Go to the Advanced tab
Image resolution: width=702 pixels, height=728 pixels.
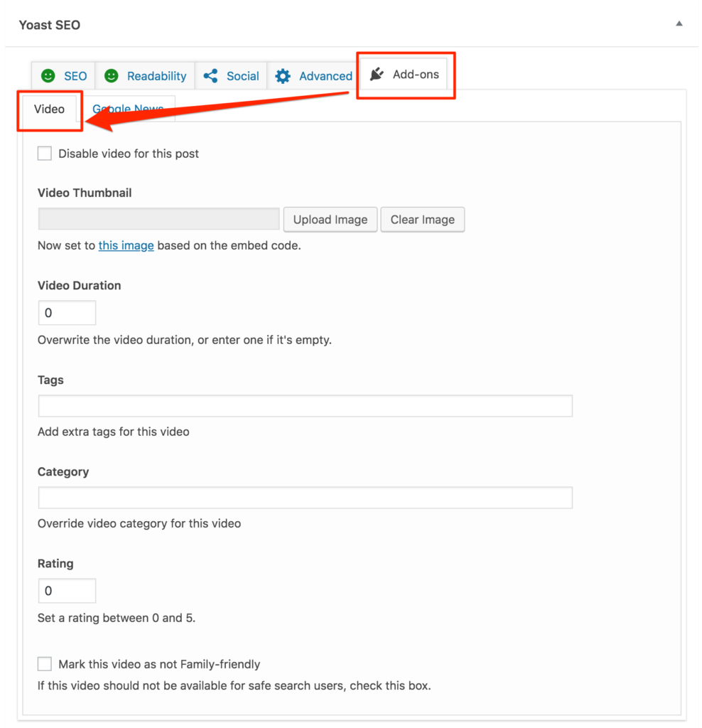click(313, 75)
